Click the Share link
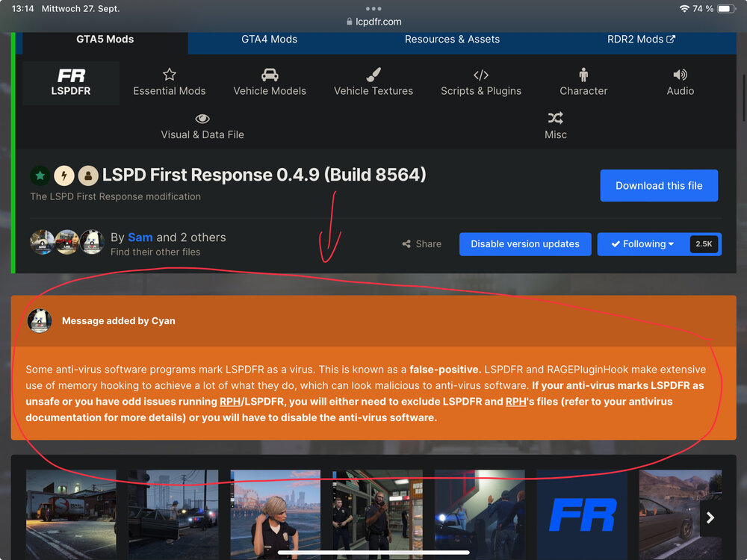This screenshot has height=560, width=747. point(421,244)
